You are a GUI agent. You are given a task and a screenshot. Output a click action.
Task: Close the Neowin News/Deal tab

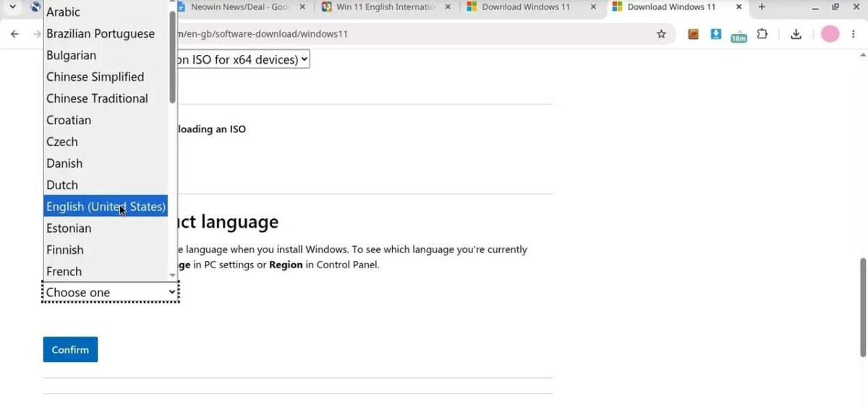tap(302, 7)
